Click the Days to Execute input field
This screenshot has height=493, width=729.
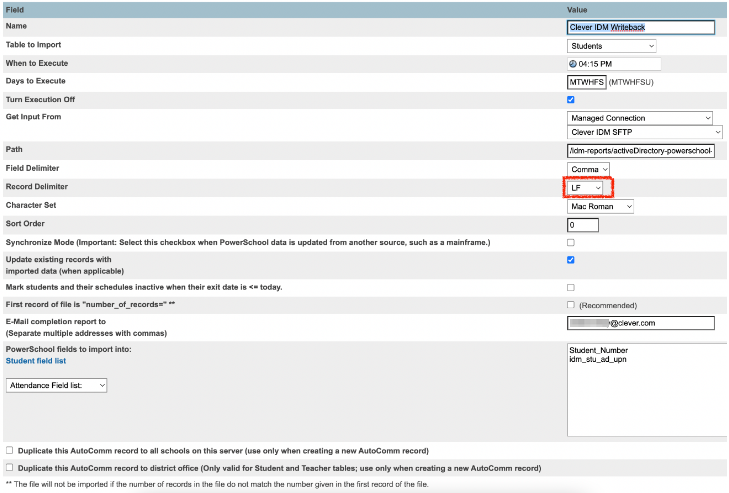(x=586, y=82)
